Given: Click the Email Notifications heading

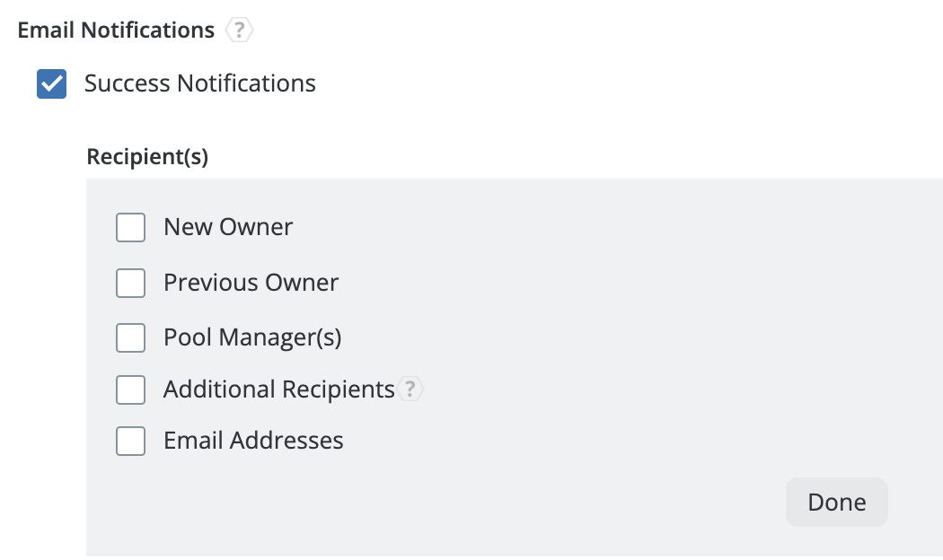Looking at the screenshot, I should pos(116,31).
